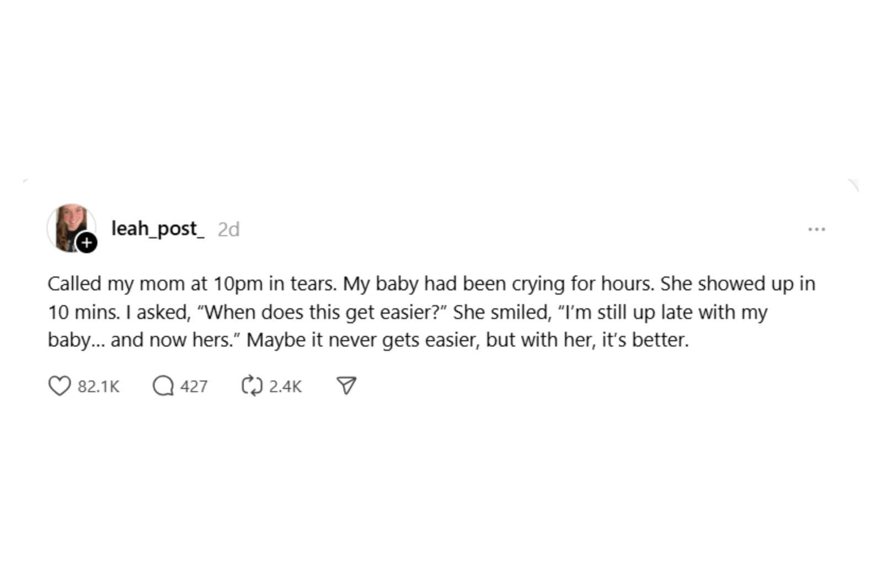Expand repost options by clicking 2.4K

(x=284, y=386)
